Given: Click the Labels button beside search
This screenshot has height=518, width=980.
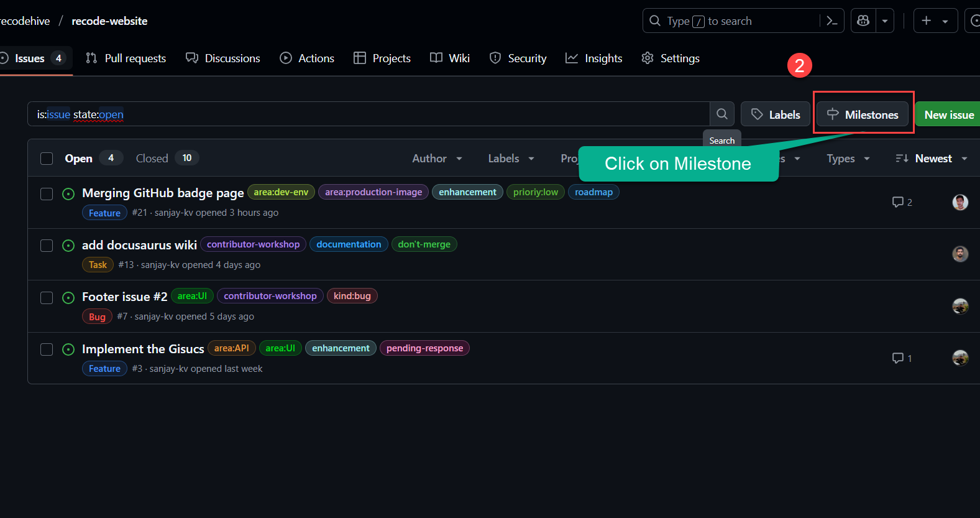Looking at the screenshot, I should pos(776,114).
